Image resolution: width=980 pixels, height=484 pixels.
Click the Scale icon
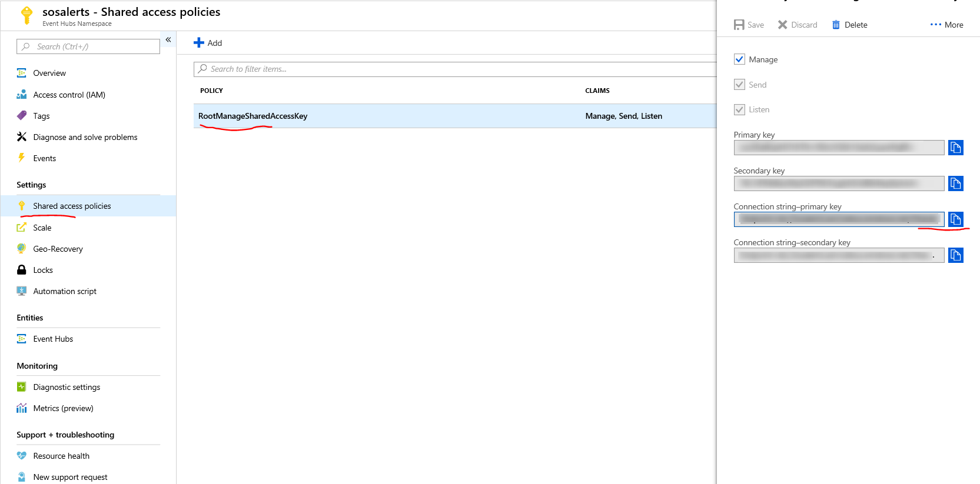pyautogui.click(x=22, y=227)
